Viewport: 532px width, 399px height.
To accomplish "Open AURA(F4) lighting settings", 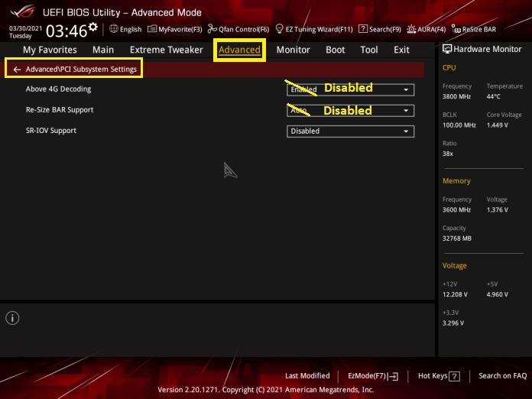I will click(427, 29).
